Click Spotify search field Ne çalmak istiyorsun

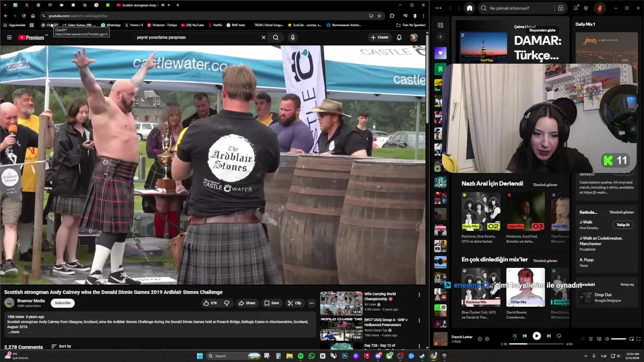[515, 8]
